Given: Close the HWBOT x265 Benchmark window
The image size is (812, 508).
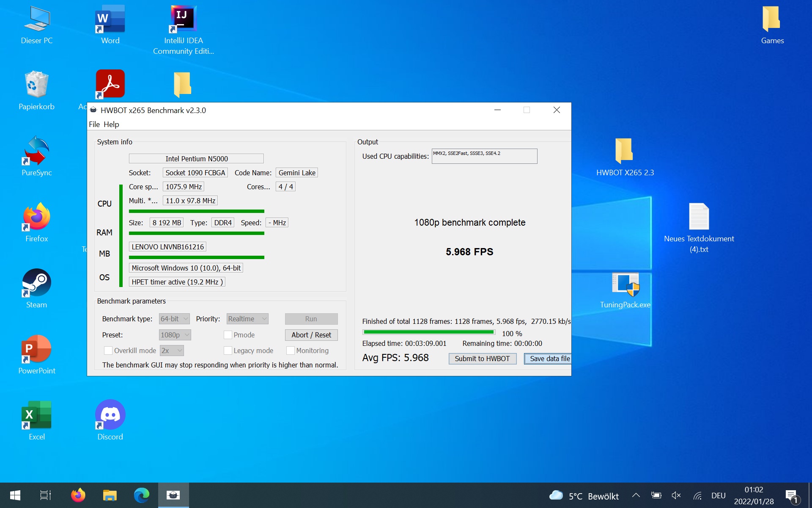Looking at the screenshot, I should click(557, 110).
